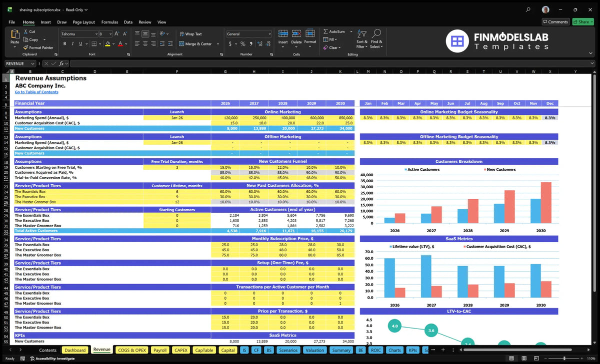Open Find & Select magnifier
This screenshot has height=364, width=600.
[x=376, y=38]
